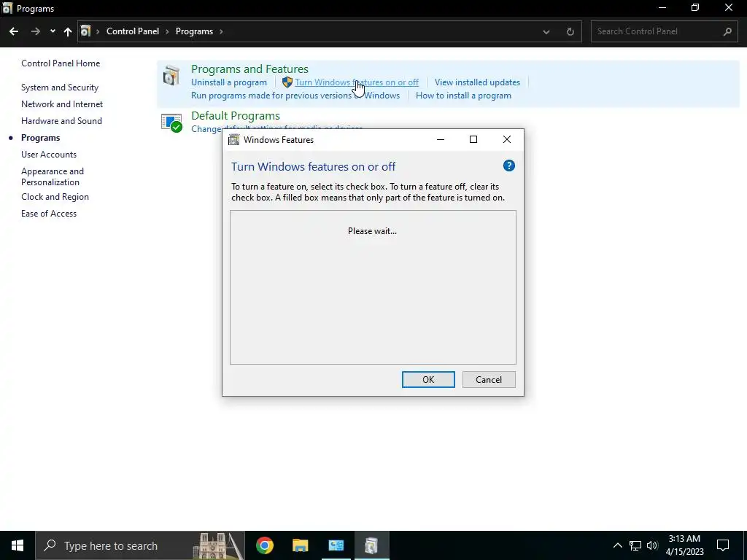Open How to install a program
The image size is (747, 560).
coord(463,96)
